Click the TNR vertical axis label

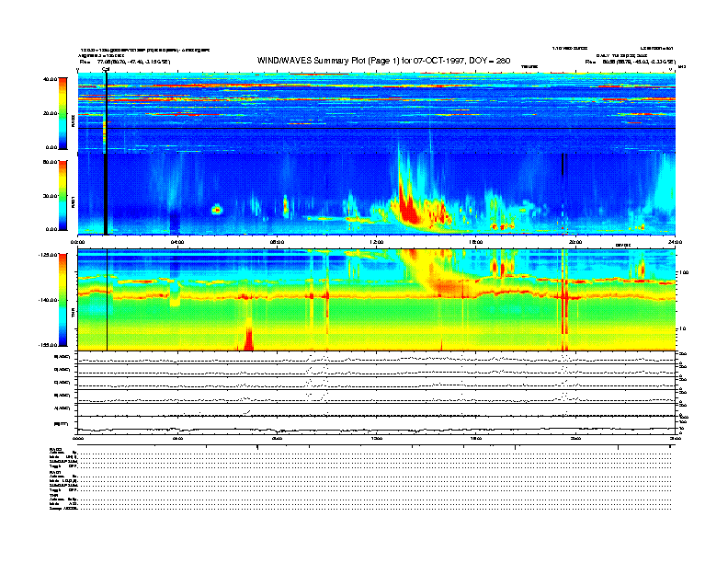pyautogui.click(x=73, y=314)
